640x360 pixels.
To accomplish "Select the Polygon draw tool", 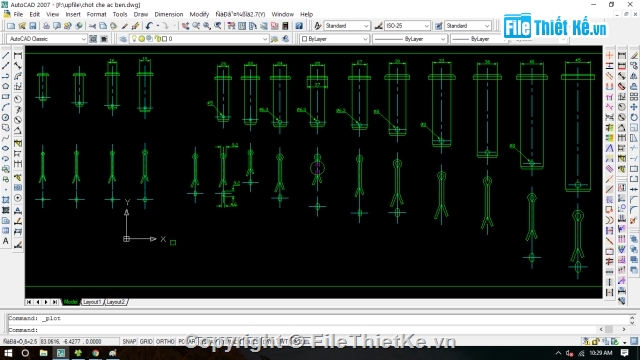I will click(x=6, y=86).
